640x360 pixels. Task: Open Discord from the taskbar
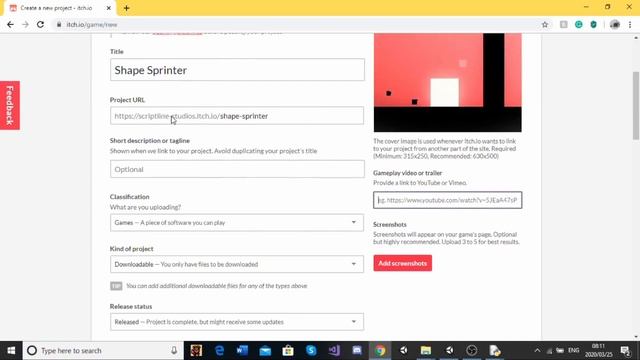(357, 351)
